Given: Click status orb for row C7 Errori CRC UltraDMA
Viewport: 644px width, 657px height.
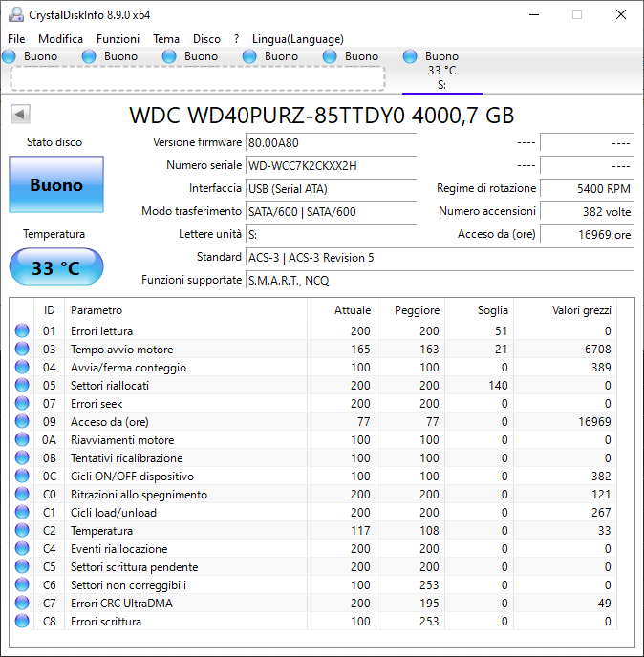Looking at the screenshot, I should (x=22, y=603).
